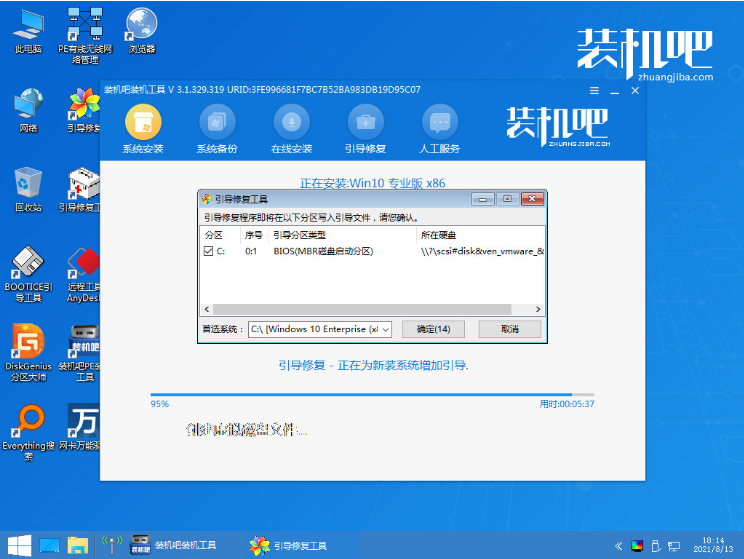Toggle the C: partition checkbox

[208, 251]
